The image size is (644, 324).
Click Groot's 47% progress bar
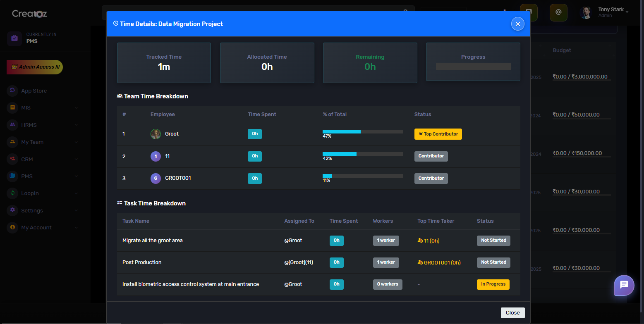click(x=363, y=132)
